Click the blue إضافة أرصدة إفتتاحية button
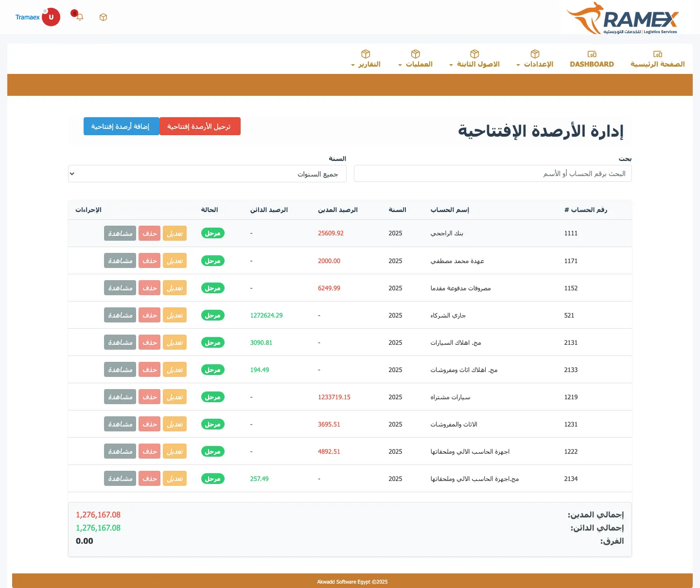Viewport: 700px width, 588px height. pyautogui.click(x=121, y=126)
